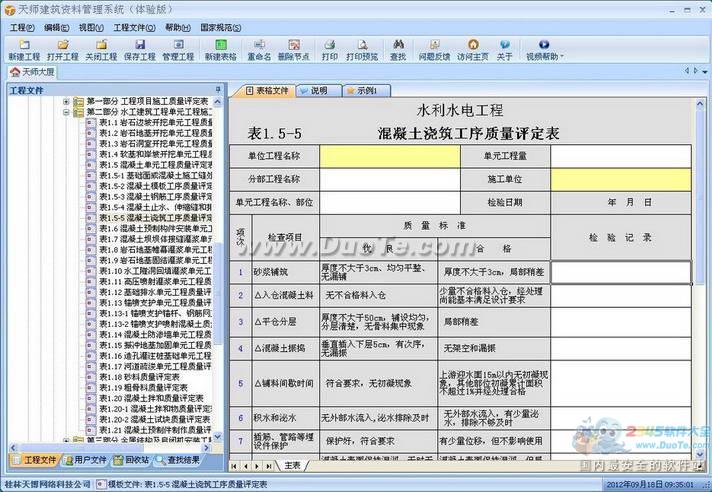Click the 积水和泌水 table cell
The image size is (712, 492).
coord(286,418)
